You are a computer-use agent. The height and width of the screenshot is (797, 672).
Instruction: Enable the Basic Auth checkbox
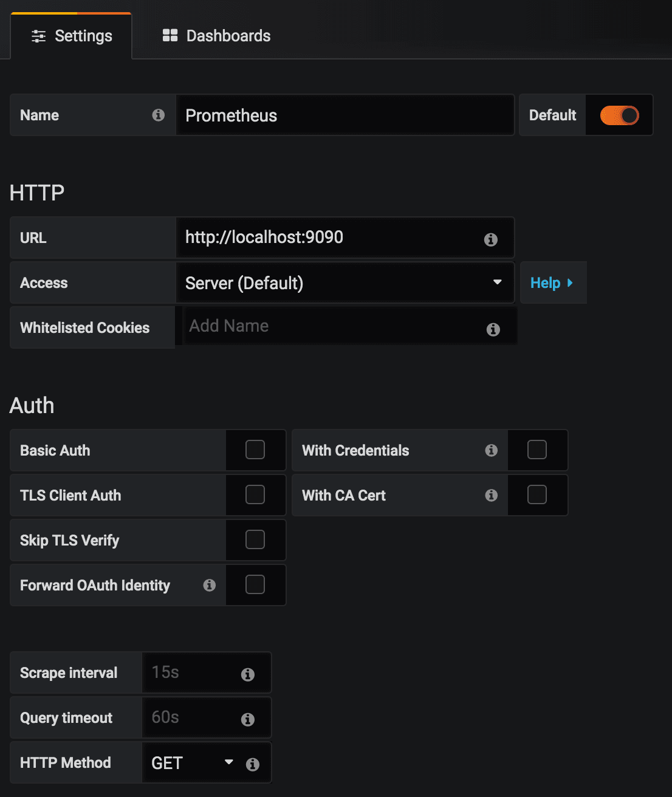click(x=255, y=450)
